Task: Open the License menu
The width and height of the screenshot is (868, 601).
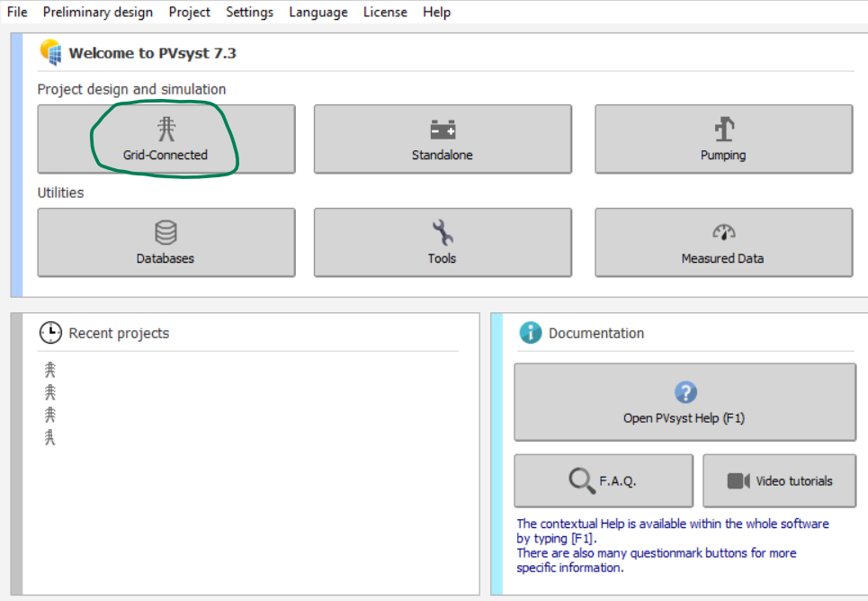Action: 385,12
